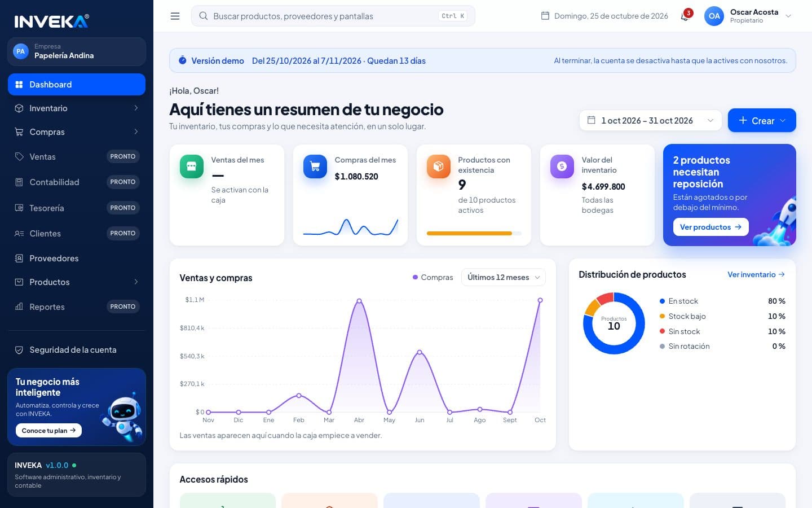Click Conoce tu plan button
The width and height of the screenshot is (812, 508).
(48, 431)
